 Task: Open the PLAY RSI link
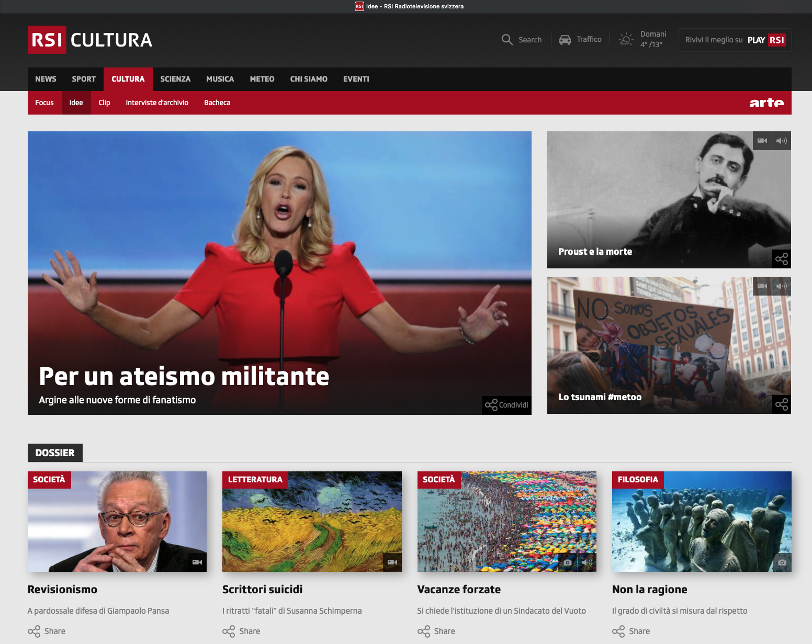click(767, 39)
